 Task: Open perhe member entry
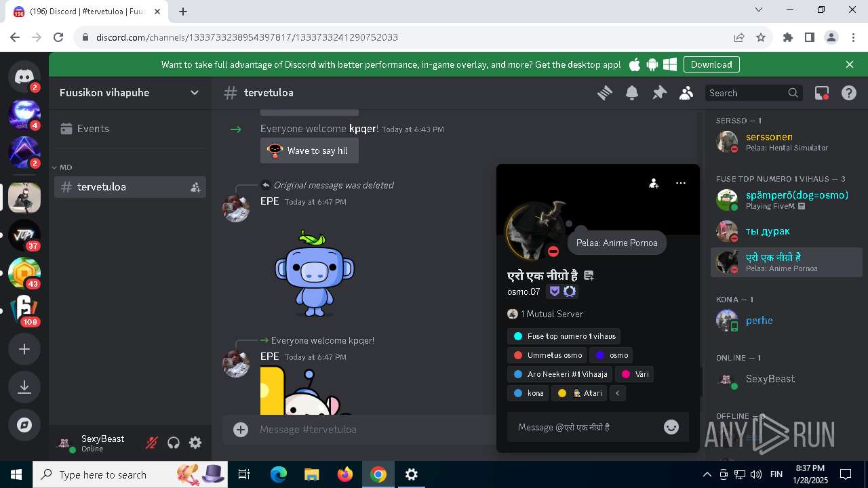(787, 321)
